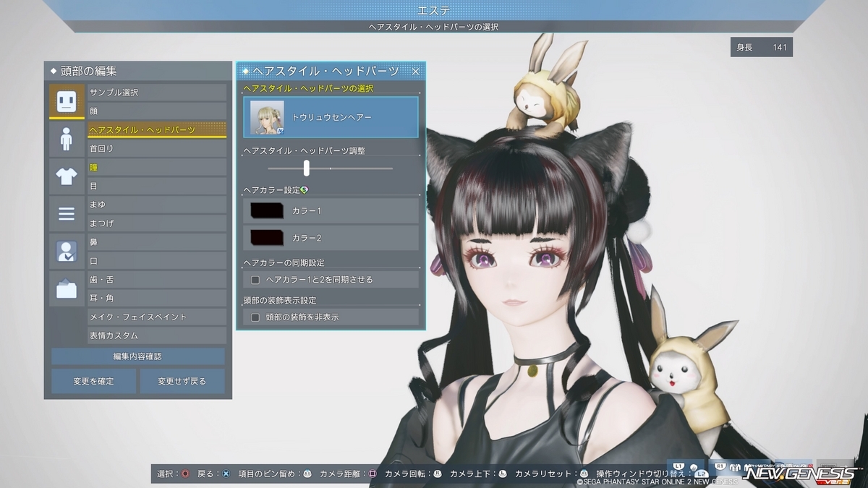Click the ヘアカラーの同期設定 label
The image size is (868, 488).
click(x=284, y=262)
